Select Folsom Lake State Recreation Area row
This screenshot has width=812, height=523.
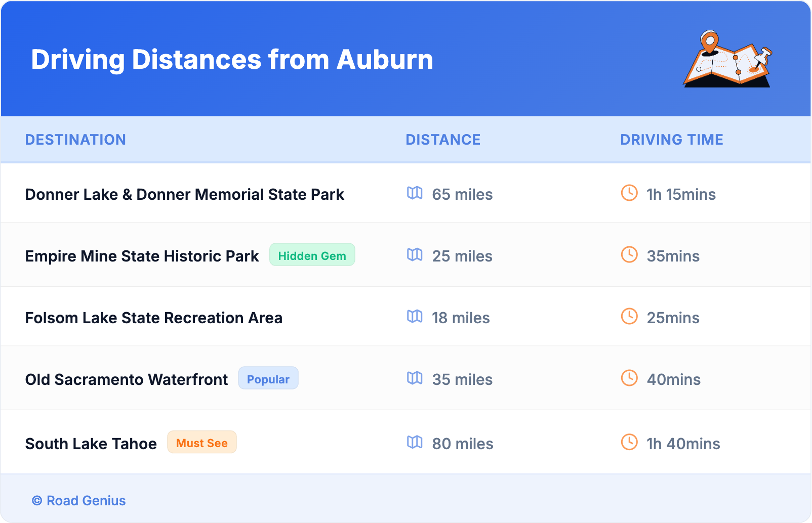click(153, 318)
